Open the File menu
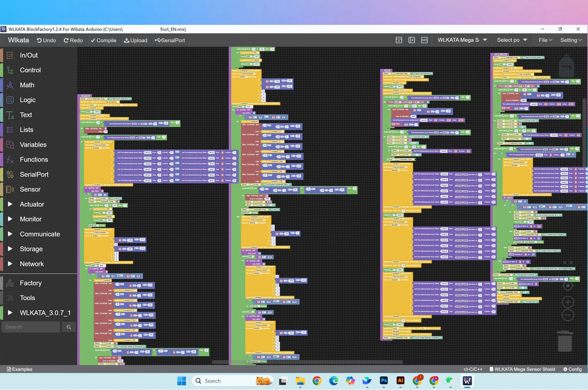 pos(546,40)
